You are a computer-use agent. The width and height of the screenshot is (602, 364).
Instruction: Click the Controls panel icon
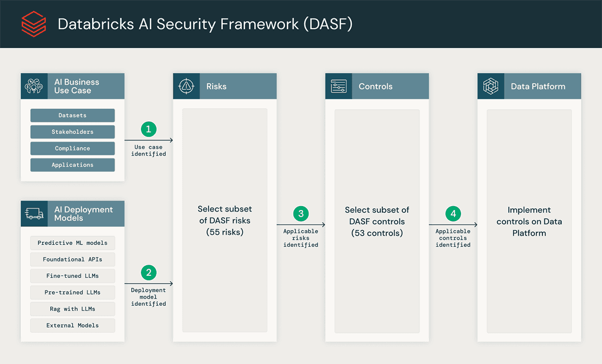pos(339,86)
